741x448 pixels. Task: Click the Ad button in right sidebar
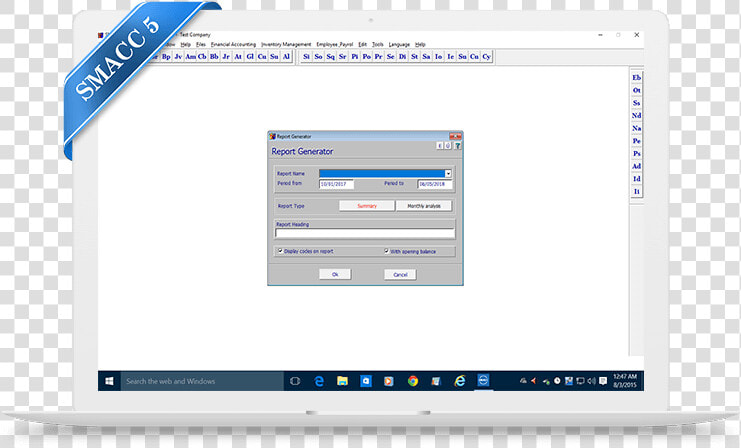pos(637,166)
